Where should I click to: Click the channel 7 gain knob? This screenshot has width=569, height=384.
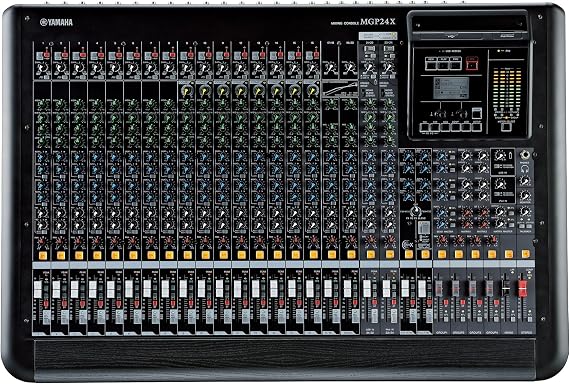(151, 68)
